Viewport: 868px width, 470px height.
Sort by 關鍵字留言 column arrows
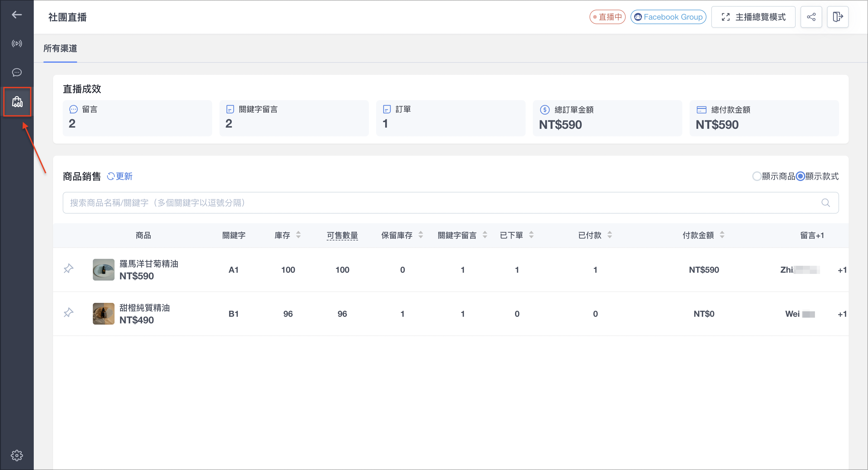pyautogui.click(x=485, y=235)
